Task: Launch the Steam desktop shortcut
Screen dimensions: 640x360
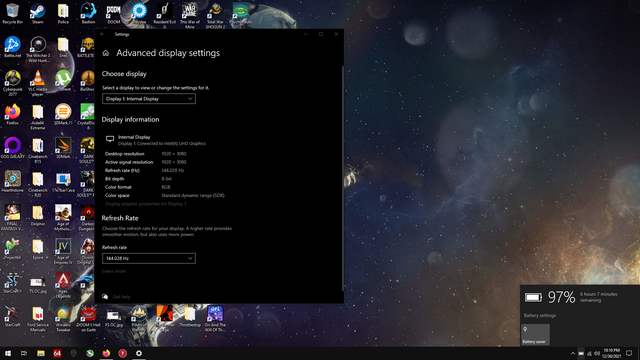Action: coord(38,13)
